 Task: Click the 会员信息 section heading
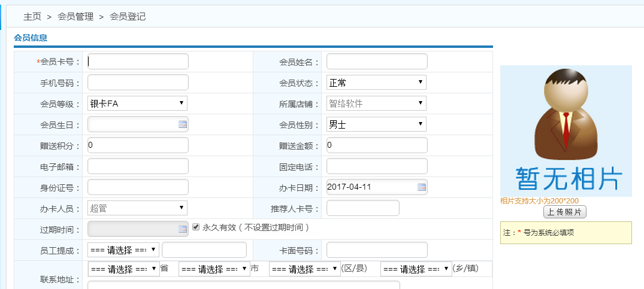coord(31,38)
